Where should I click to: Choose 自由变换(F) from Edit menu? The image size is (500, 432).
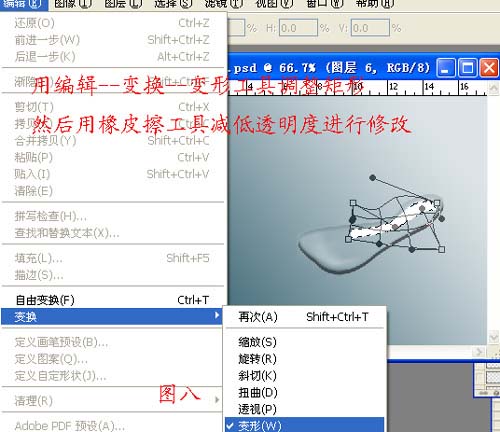click(x=112, y=300)
